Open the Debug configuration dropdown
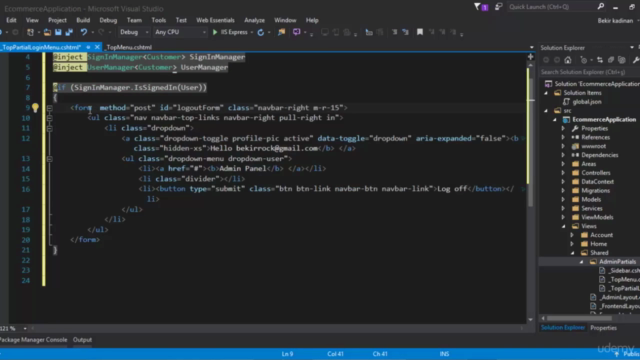 (x=134, y=32)
